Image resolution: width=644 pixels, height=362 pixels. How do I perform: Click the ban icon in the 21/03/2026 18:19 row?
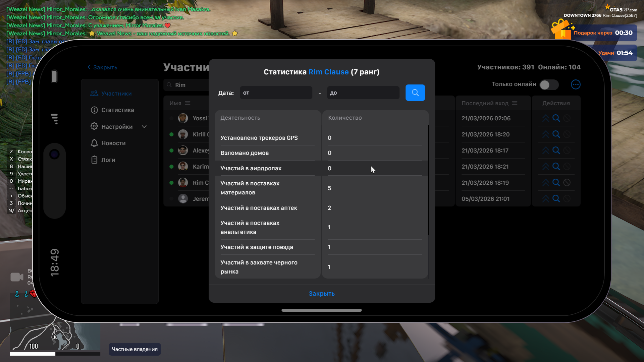[x=567, y=183]
